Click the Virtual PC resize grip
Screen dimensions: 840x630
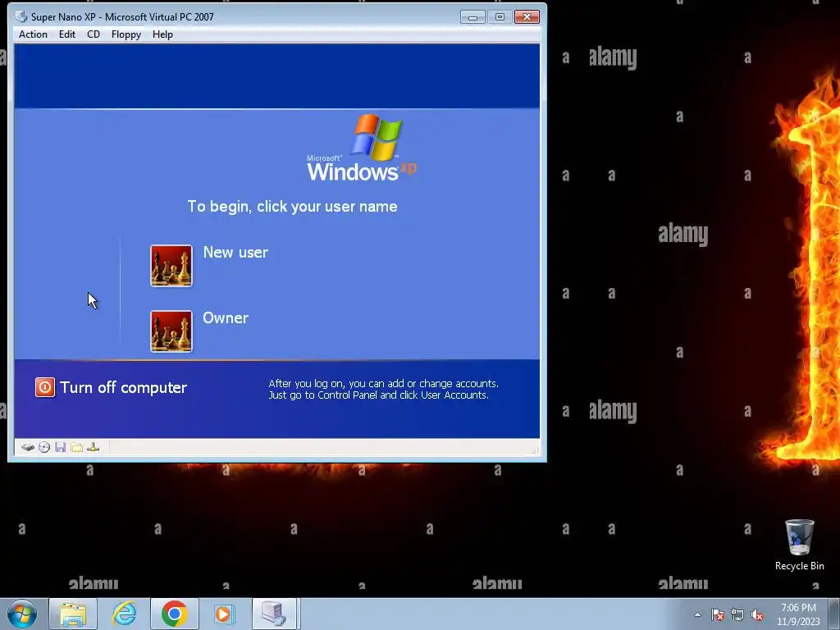coord(535,450)
